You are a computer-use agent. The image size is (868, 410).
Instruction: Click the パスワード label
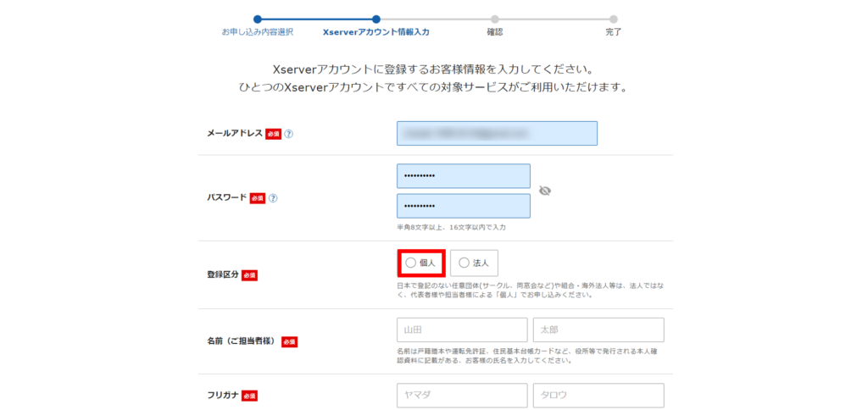click(x=227, y=197)
